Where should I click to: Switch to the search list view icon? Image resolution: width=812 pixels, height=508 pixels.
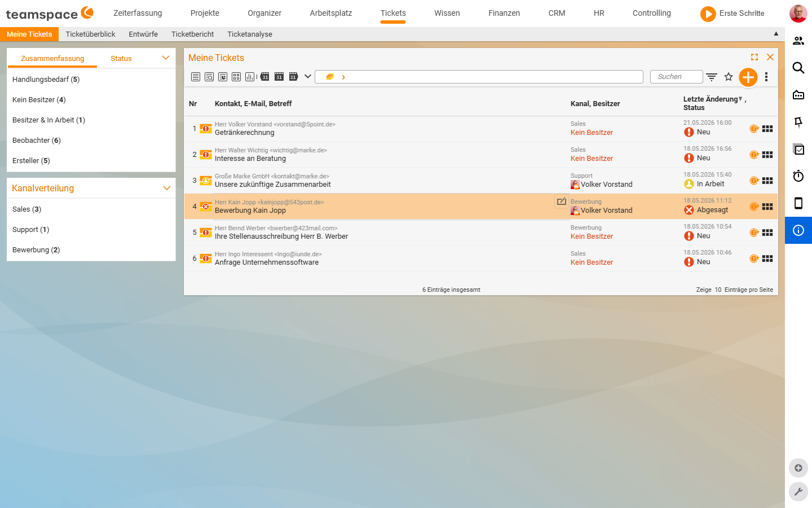[209, 77]
